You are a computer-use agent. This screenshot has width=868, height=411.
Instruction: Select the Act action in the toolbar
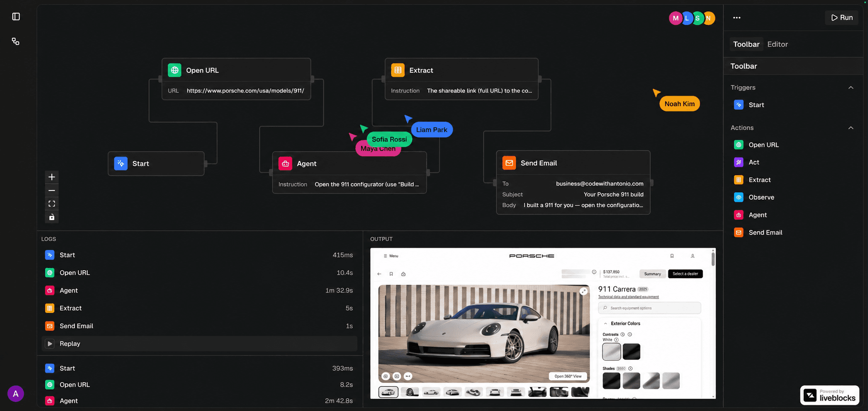pyautogui.click(x=747, y=162)
